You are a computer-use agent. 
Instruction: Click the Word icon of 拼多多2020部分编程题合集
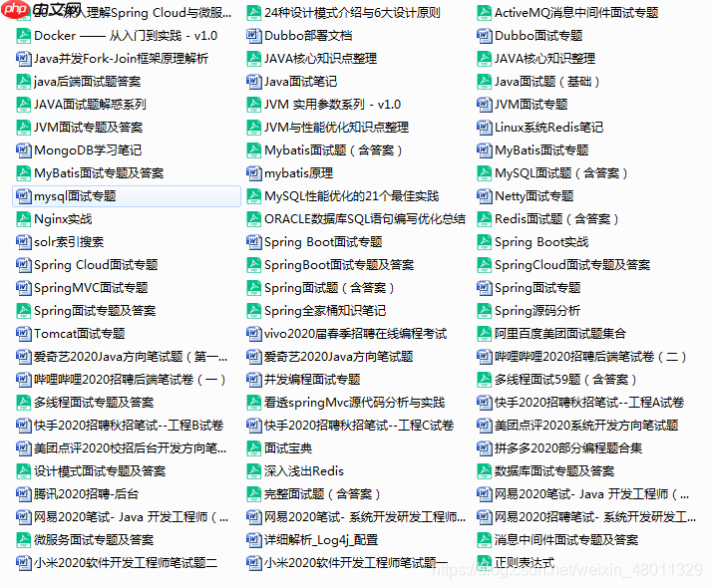pyautogui.click(x=484, y=448)
